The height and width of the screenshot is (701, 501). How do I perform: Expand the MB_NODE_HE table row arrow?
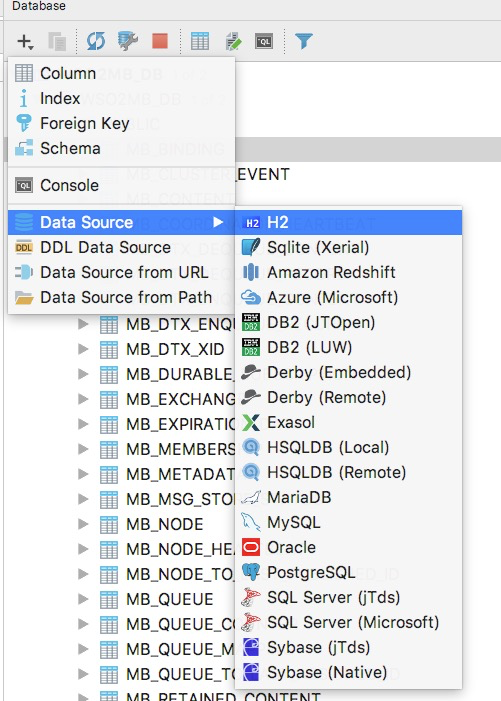(x=83, y=549)
